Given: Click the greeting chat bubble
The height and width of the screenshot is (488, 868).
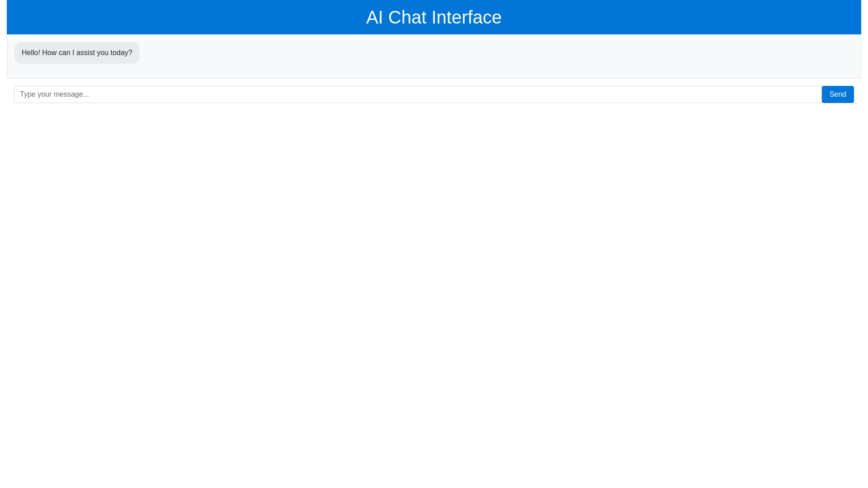Looking at the screenshot, I should (77, 53).
